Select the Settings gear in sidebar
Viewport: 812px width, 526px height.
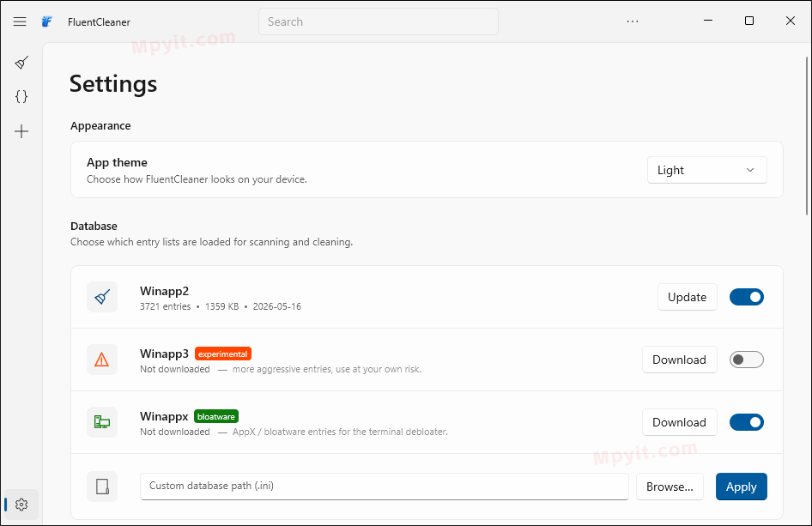[21, 505]
